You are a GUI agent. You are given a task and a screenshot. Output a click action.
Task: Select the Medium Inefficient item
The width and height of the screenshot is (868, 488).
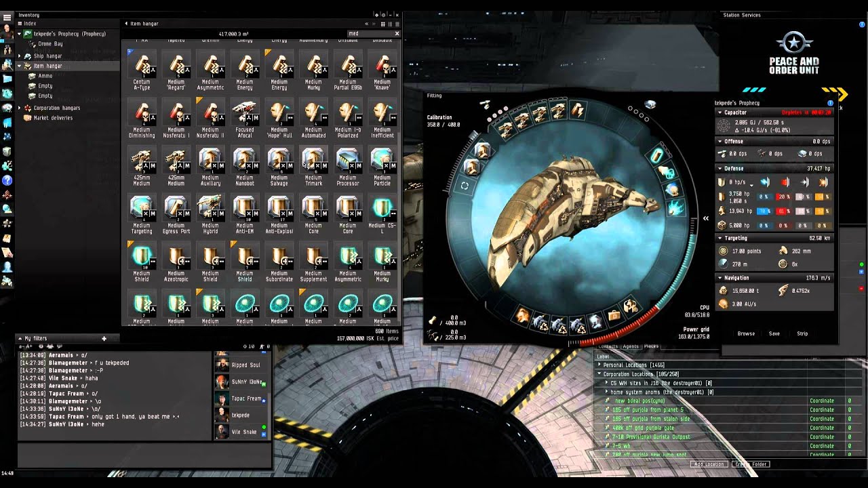382,119
